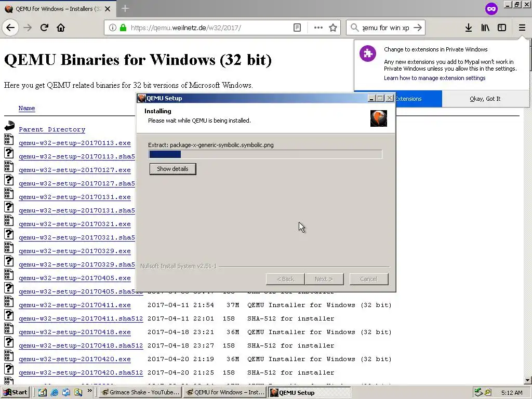Open qemu-w32-setup-20170321.exe link
Image resolution: width=532 pixels, height=399 pixels.
coord(75,224)
